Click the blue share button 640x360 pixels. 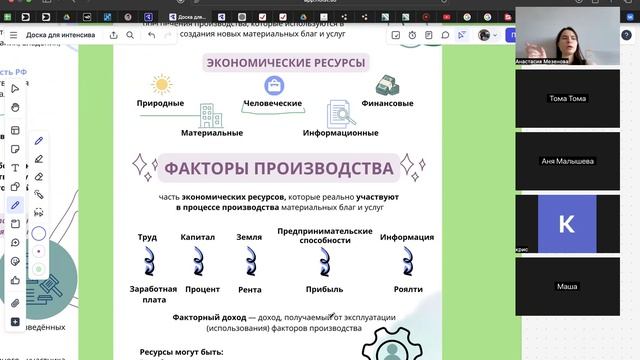[511, 35]
